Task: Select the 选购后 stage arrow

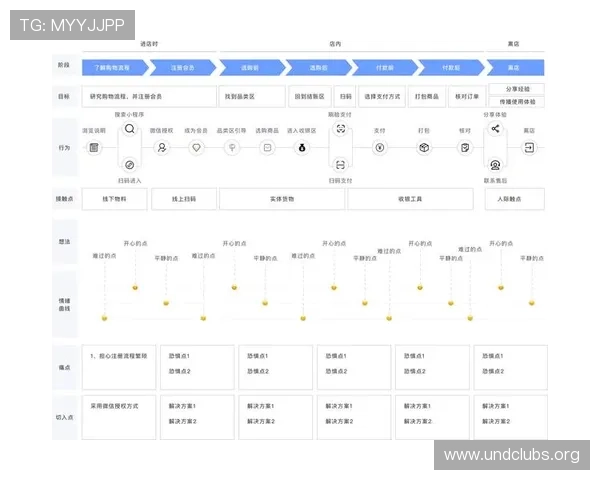Action: 319,68
